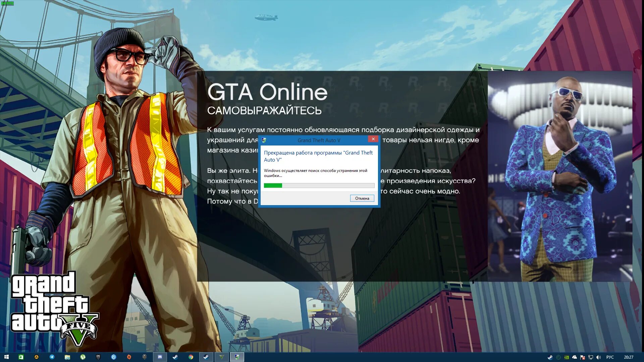Select the active crash-report taskbar button
This screenshot has height=362, width=644.
click(237, 357)
